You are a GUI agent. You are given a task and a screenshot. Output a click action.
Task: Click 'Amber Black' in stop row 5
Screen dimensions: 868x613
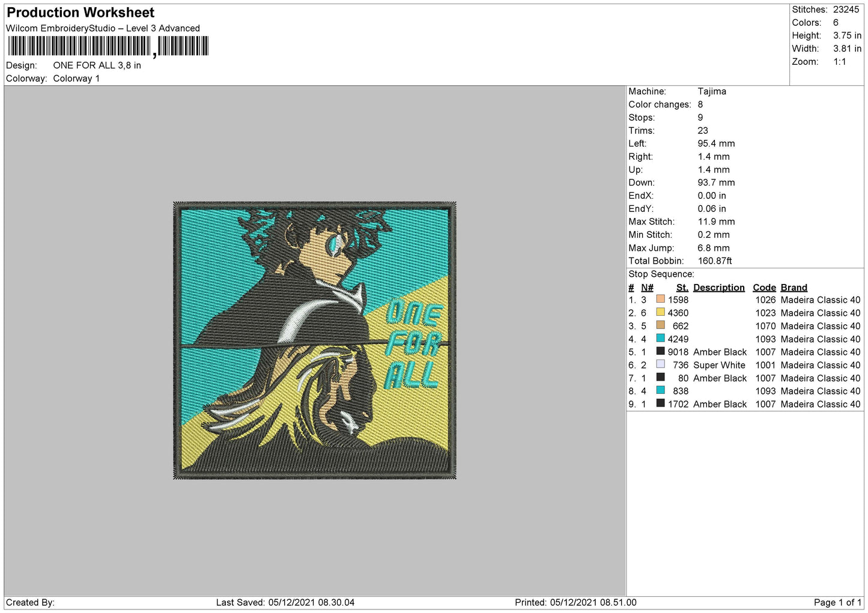click(720, 352)
